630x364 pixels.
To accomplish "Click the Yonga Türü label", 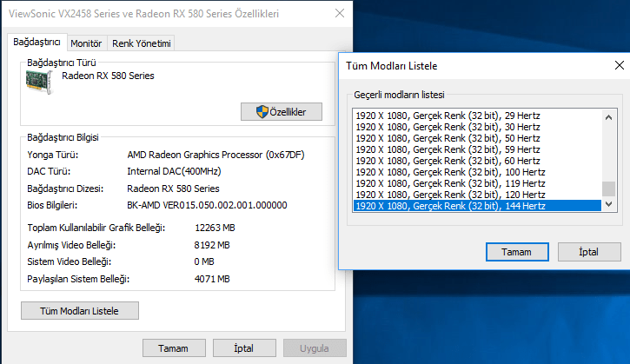I will point(53,156).
